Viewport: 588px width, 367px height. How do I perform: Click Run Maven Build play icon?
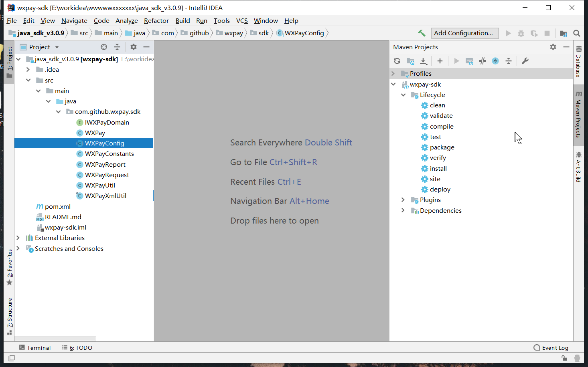[456, 61]
